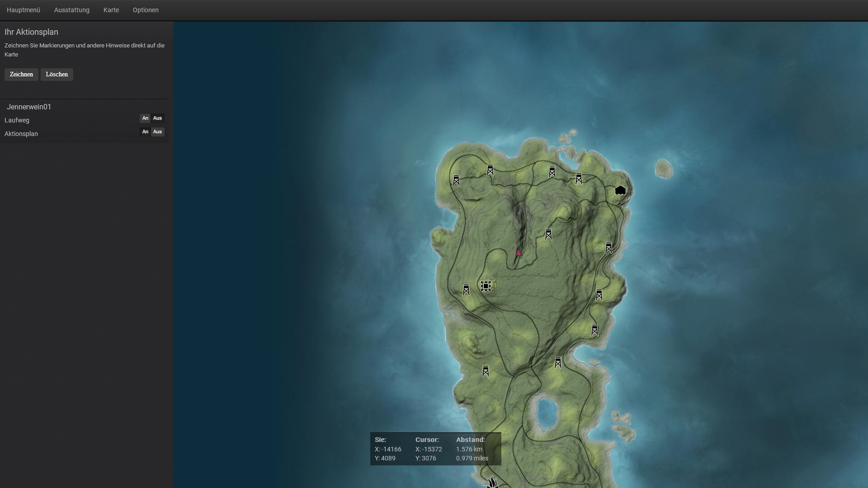Select the hunting tower nearest the lodge icon
This screenshot has width=868, height=488.
(579, 178)
